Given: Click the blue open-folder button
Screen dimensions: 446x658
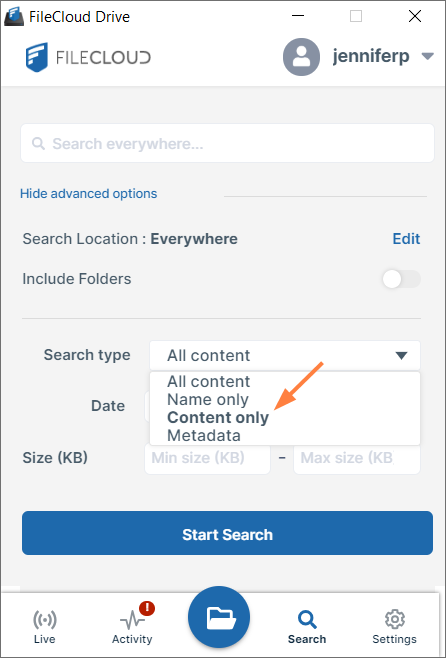Looking at the screenshot, I should [x=219, y=617].
